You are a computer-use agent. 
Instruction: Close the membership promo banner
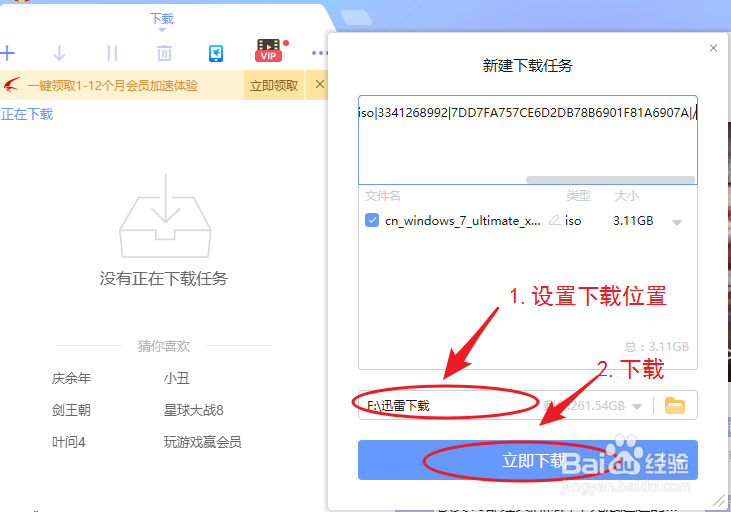tap(320, 84)
